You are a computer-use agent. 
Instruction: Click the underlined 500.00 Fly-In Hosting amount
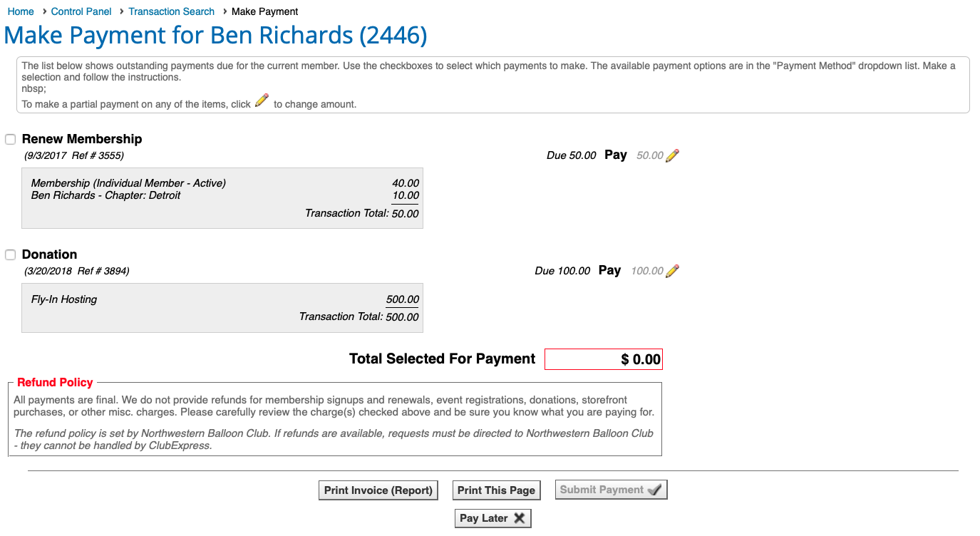402,299
